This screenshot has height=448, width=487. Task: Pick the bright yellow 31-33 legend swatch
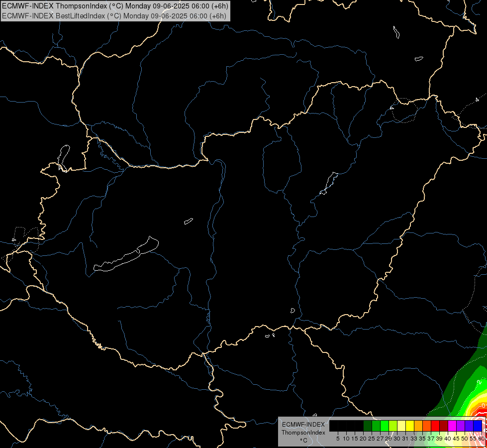410,426
